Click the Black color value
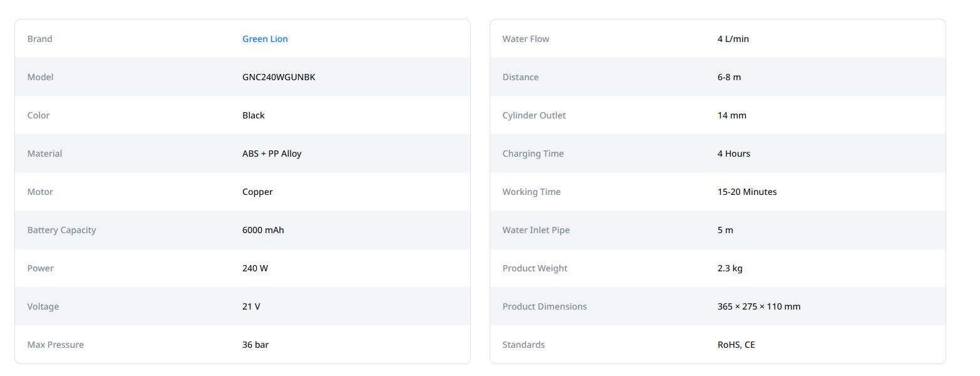Image resolution: width=980 pixels, height=376 pixels. tap(253, 115)
